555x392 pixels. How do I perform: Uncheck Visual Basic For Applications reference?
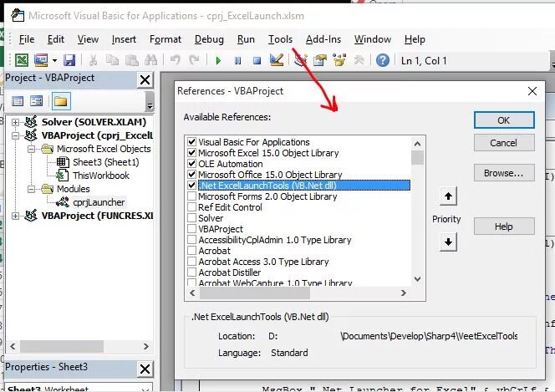pos(192,142)
